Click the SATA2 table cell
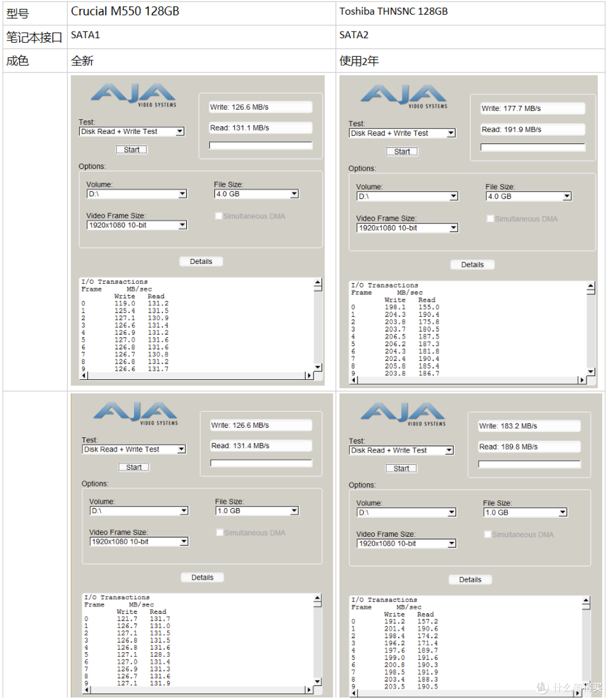The image size is (608, 700). pyautogui.click(x=471, y=37)
